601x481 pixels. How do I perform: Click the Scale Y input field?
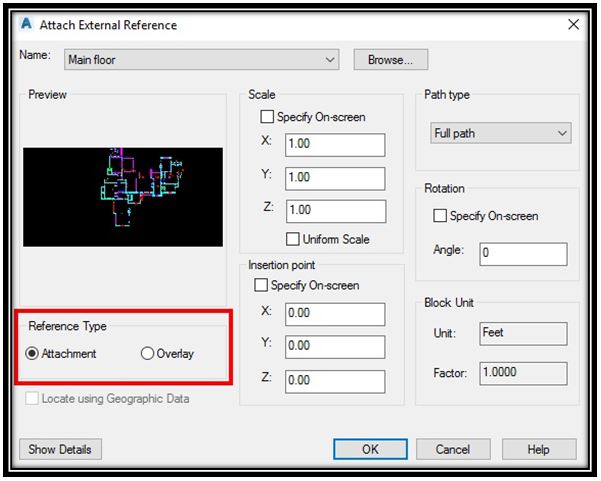335,178
